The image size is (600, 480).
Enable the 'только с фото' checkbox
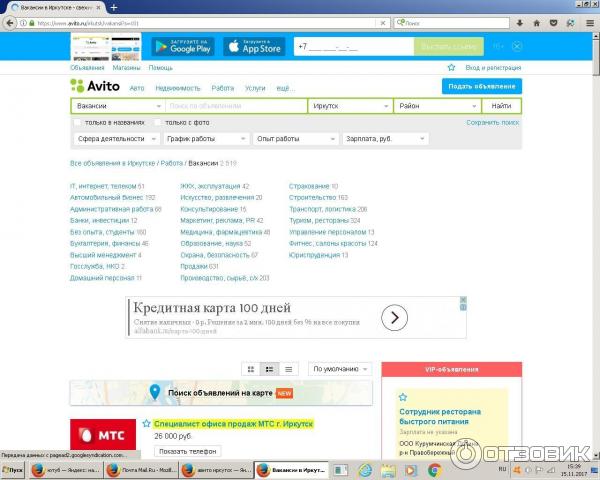[x=156, y=122]
